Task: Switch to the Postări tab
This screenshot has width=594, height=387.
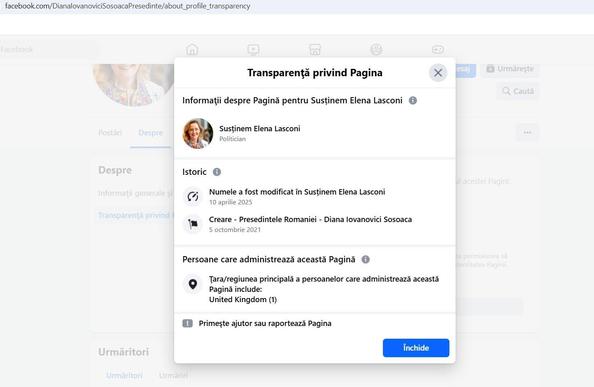Action: 110,133
